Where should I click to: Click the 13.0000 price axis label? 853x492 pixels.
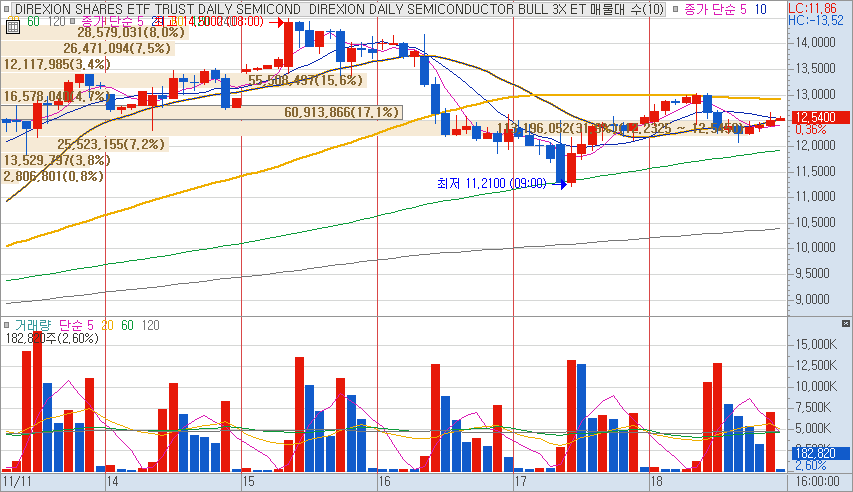(x=815, y=94)
